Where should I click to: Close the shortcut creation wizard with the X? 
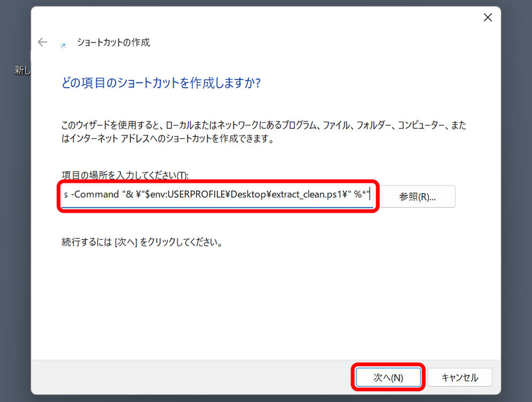coord(487,17)
